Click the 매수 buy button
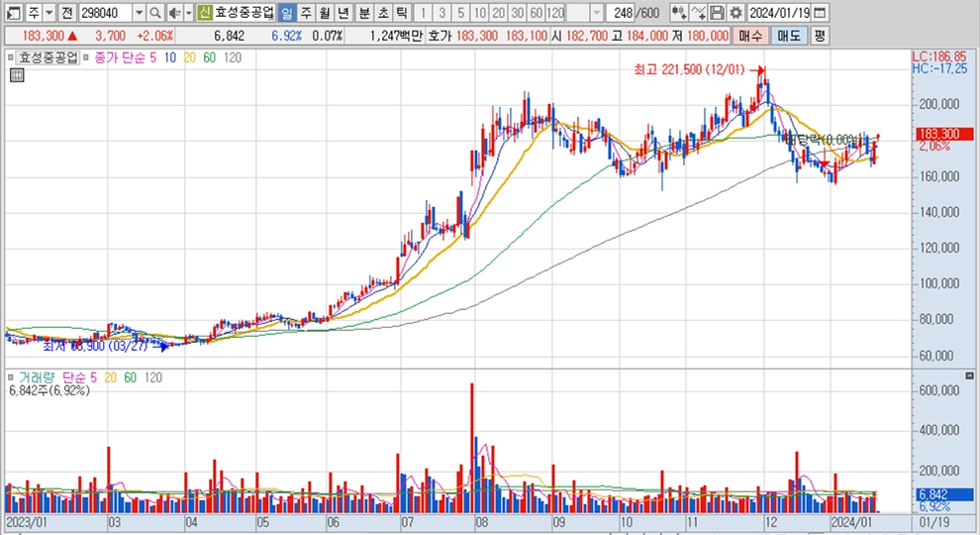 (x=750, y=36)
